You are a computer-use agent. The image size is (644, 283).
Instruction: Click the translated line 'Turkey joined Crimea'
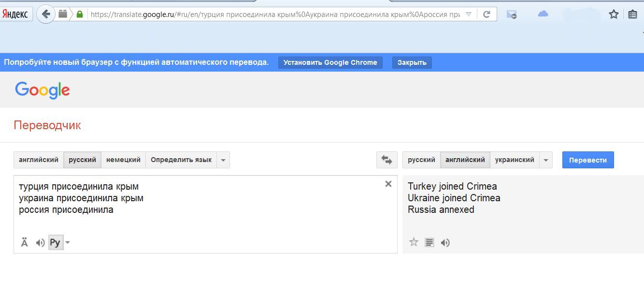[452, 186]
